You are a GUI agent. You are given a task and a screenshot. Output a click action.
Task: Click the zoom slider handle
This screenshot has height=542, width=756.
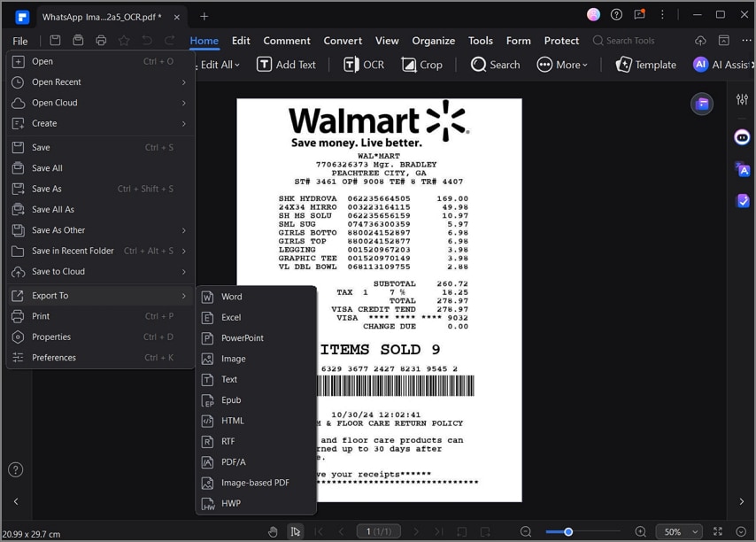pyautogui.click(x=568, y=531)
